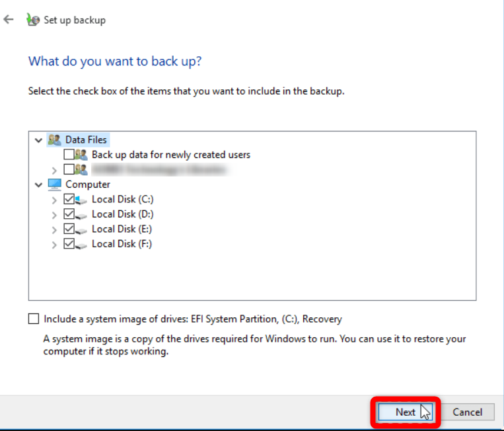The height and width of the screenshot is (431, 504).
Task: Expand the Local Disk (E:) node
Action: [x=54, y=229]
